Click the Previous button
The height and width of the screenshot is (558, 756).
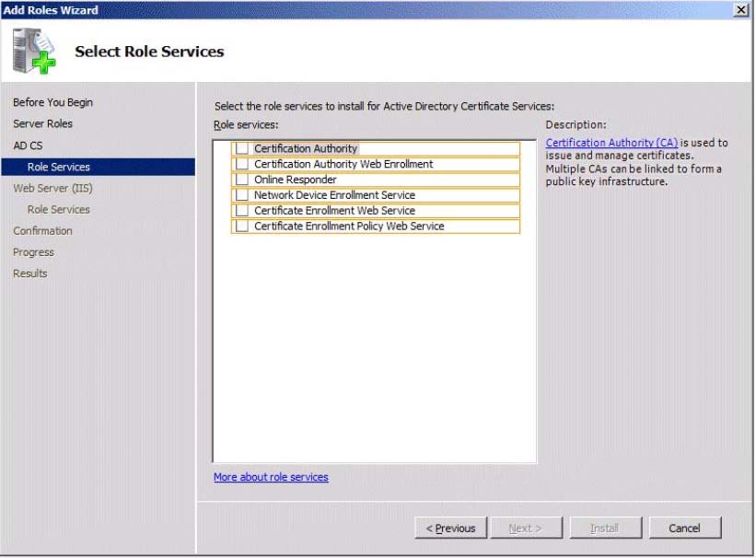(451, 529)
